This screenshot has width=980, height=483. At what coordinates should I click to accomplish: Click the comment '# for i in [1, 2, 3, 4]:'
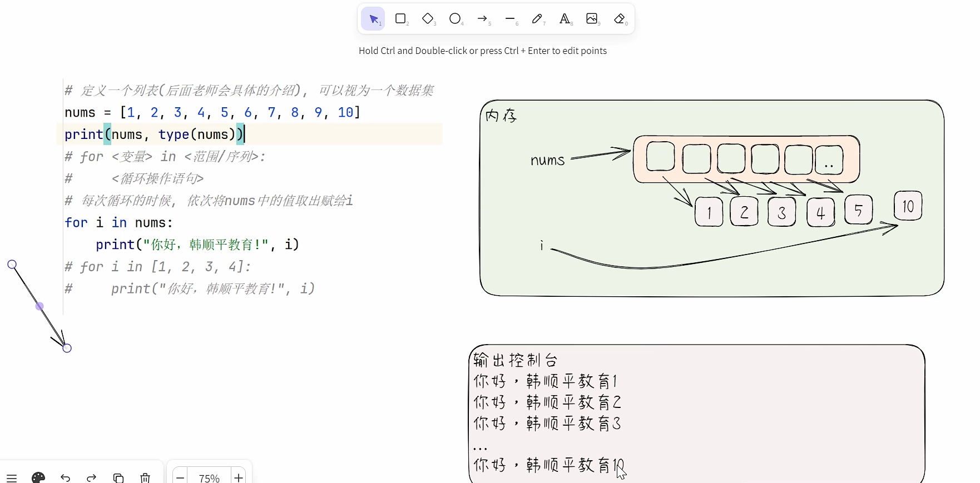point(158,267)
